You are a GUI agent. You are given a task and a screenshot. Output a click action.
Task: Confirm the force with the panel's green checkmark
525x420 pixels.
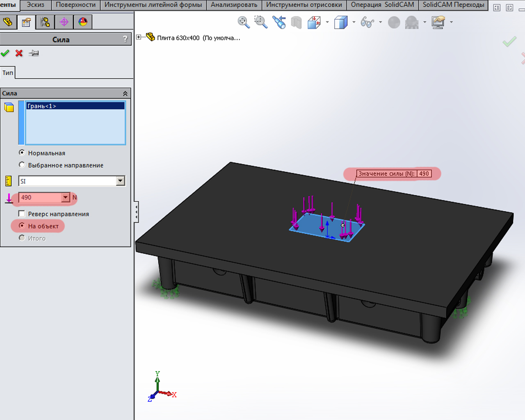point(5,53)
